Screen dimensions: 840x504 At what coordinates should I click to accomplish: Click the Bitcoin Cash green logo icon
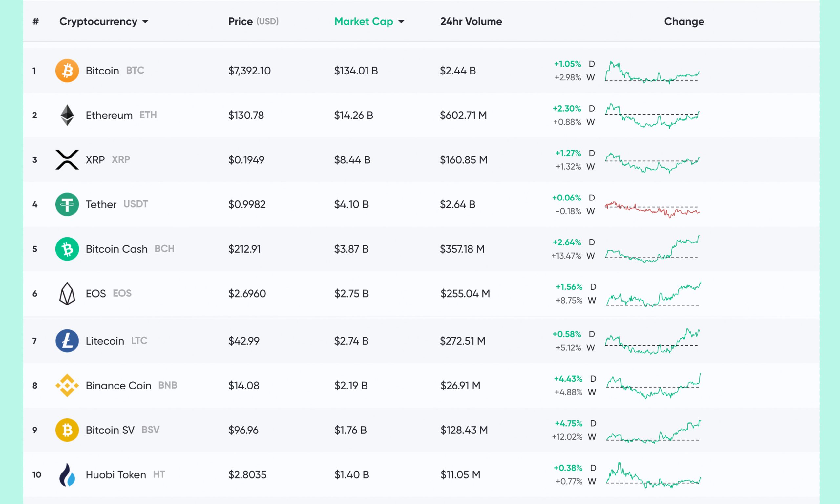(x=67, y=249)
